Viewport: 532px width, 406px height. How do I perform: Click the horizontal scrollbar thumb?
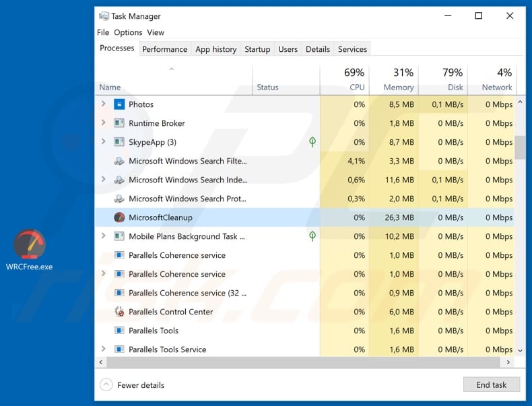tap(303, 362)
